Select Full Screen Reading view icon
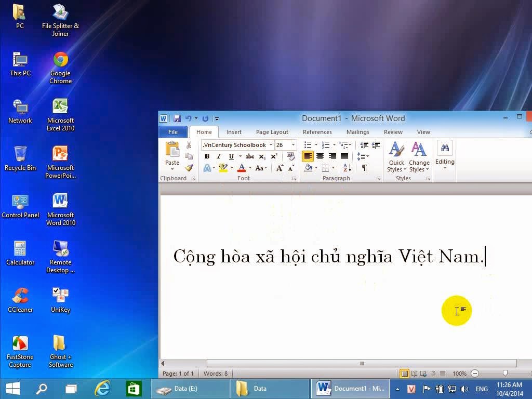 click(x=414, y=374)
